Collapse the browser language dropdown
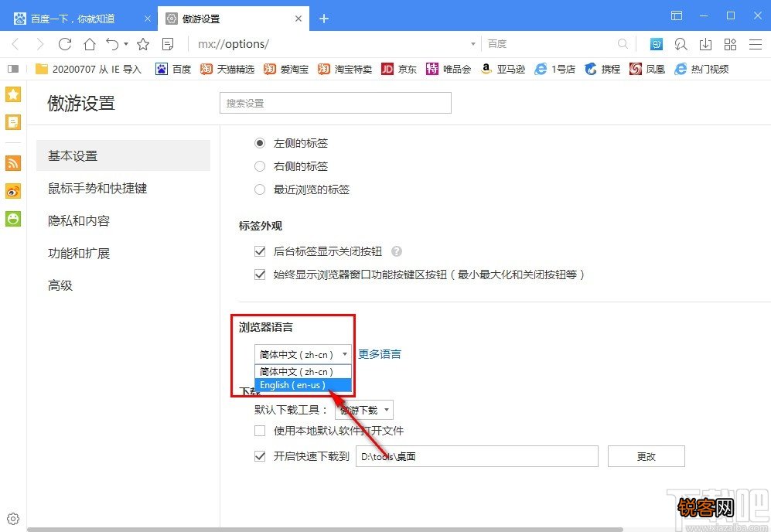771x532 pixels. pyautogui.click(x=303, y=354)
